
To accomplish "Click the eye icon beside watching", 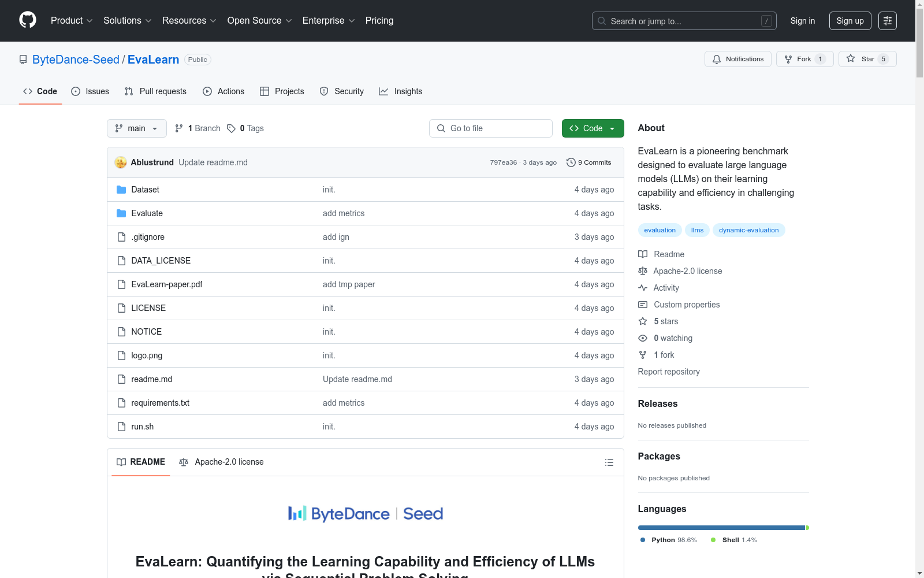I will click(x=643, y=338).
